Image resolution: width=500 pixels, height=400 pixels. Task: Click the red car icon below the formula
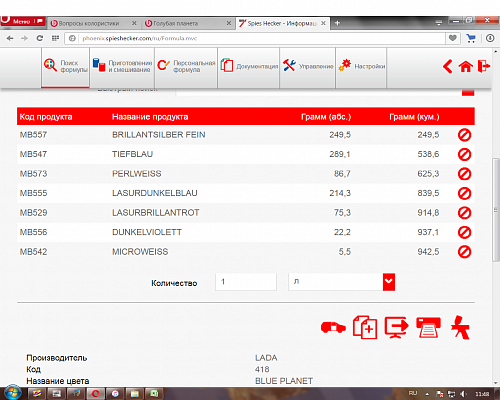coord(333,328)
